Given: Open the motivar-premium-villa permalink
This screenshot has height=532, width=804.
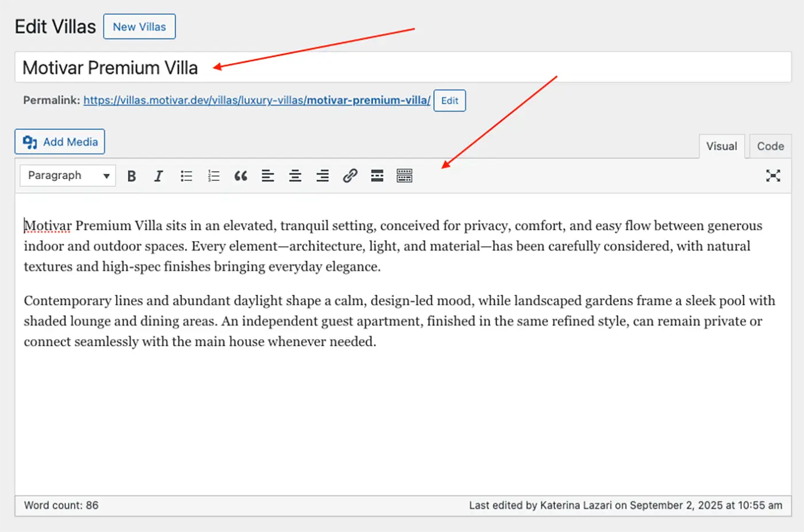Looking at the screenshot, I should [257, 100].
